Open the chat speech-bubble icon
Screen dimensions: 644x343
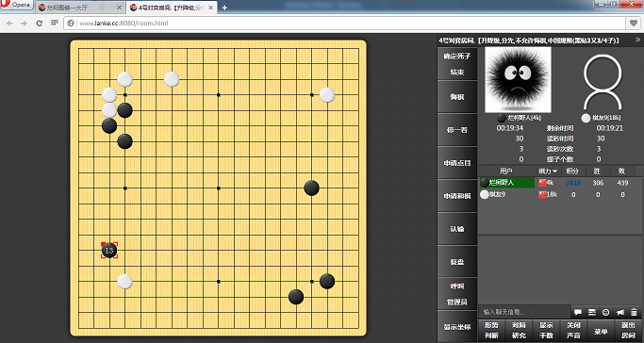point(578,312)
